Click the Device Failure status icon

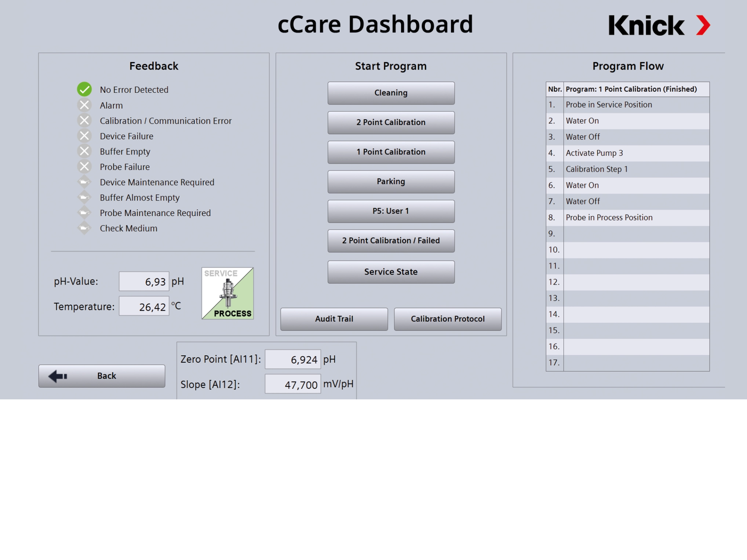pos(84,136)
